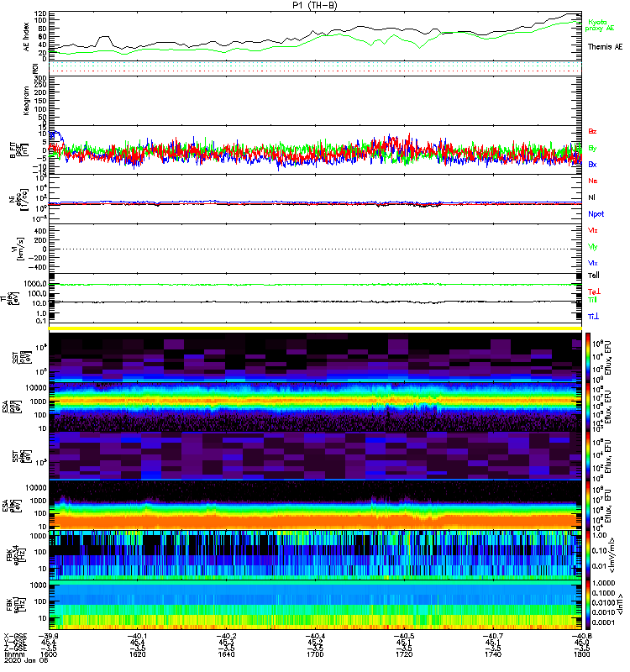Screen dimensions: 630x672
Task: Click the -400 tick on Vi axis
Action: click(38, 267)
